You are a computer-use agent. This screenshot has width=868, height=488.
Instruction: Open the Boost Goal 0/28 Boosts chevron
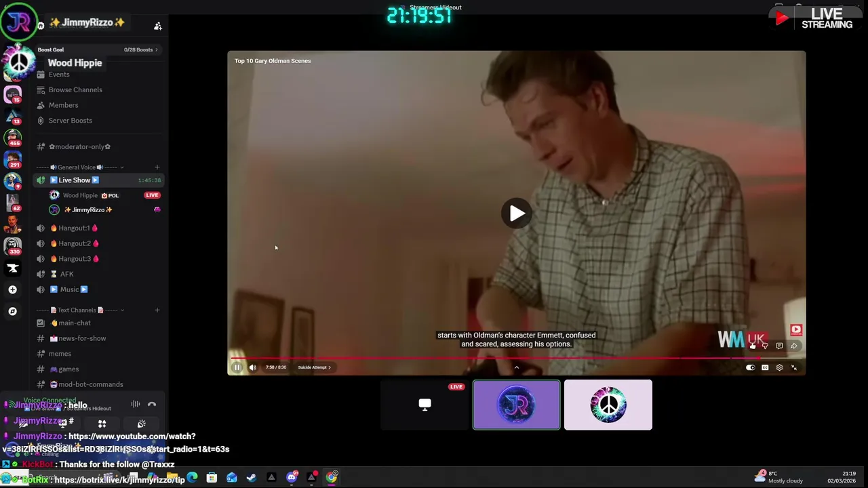[x=157, y=49]
